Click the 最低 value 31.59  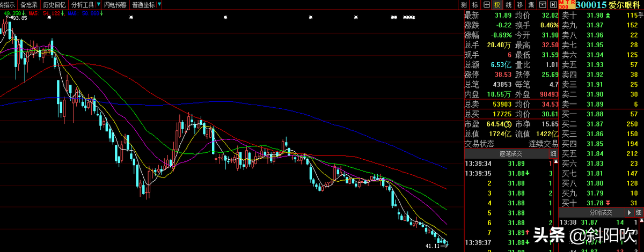[550, 55]
